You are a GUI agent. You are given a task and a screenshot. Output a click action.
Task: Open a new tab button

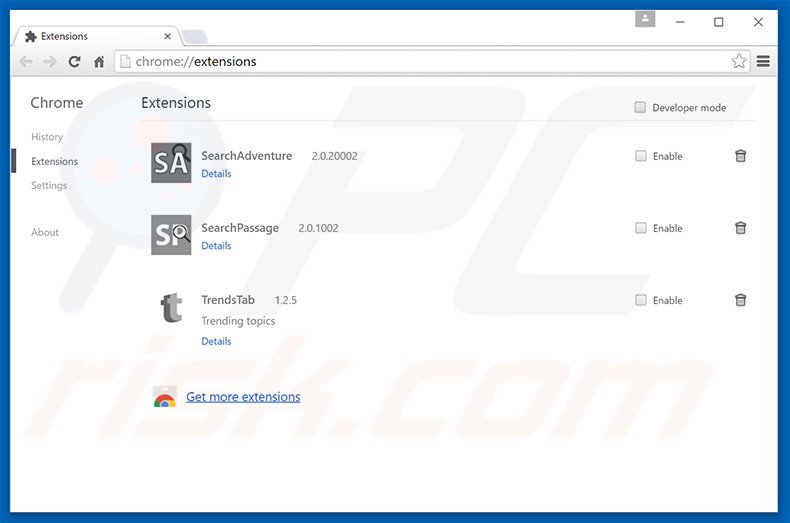pos(194,36)
